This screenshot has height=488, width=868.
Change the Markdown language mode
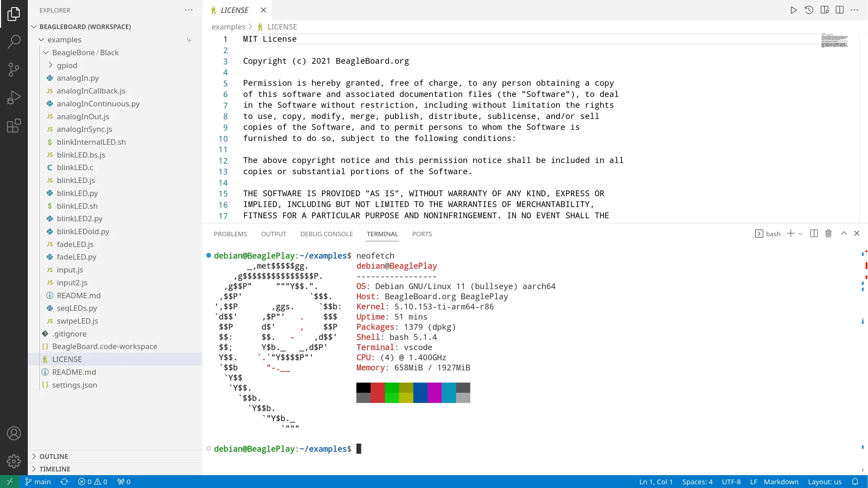781,482
